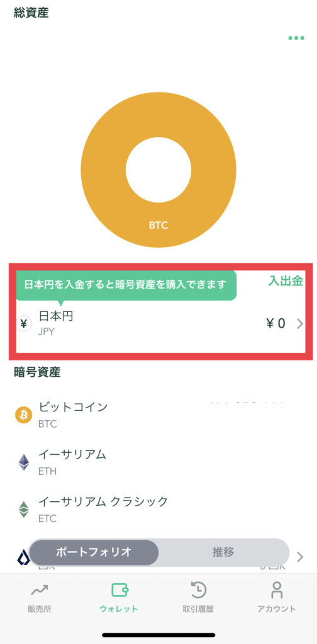
Task: Select the ウォレット wallet tab
Action: point(119,597)
